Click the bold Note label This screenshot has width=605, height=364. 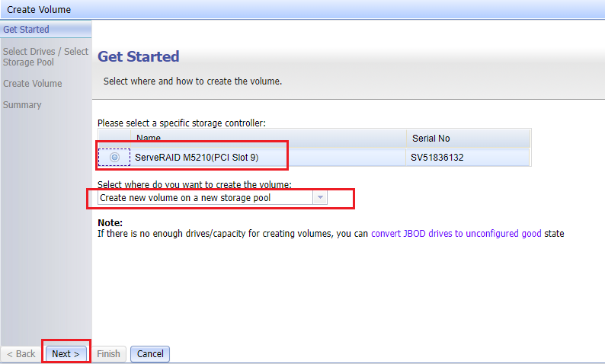(110, 222)
